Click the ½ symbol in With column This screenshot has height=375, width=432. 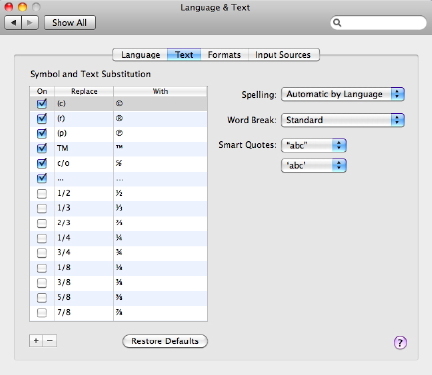119,193
